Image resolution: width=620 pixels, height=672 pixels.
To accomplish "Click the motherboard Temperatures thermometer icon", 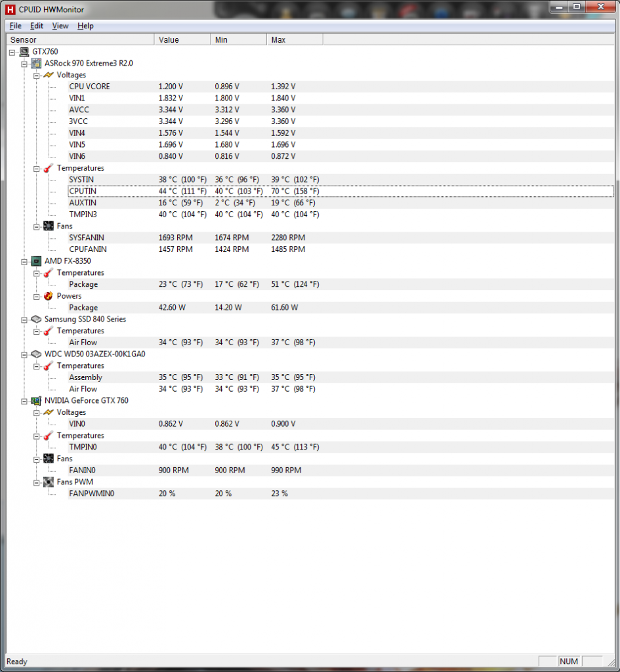I will pyautogui.click(x=49, y=168).
